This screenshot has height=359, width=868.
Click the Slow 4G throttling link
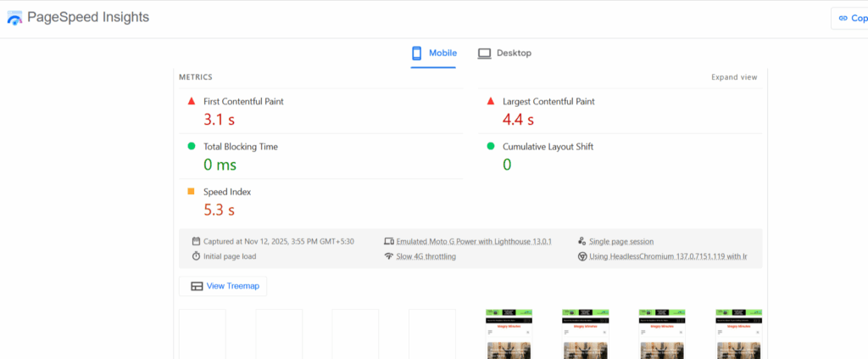pyautogui.click(x=426, y=256)
